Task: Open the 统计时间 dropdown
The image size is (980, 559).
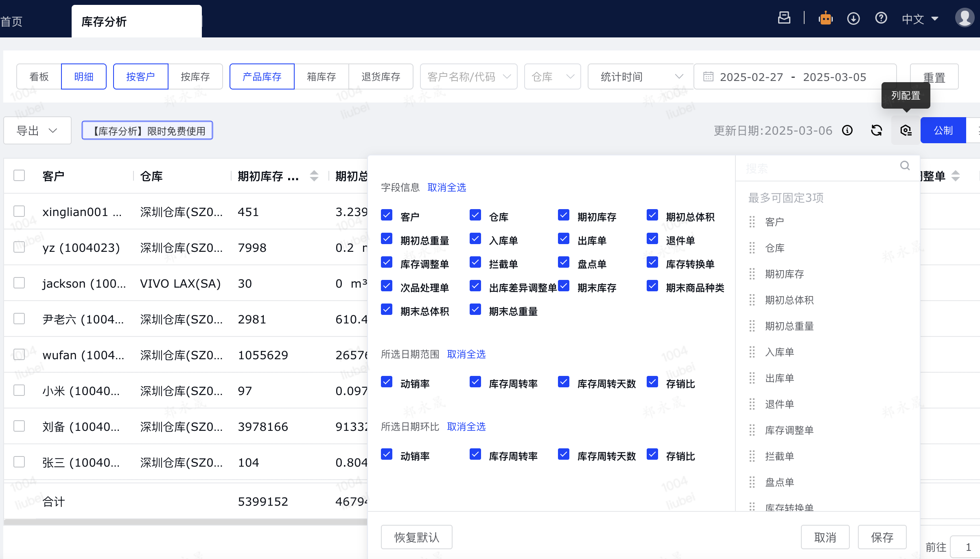Action: click(641, 76)
